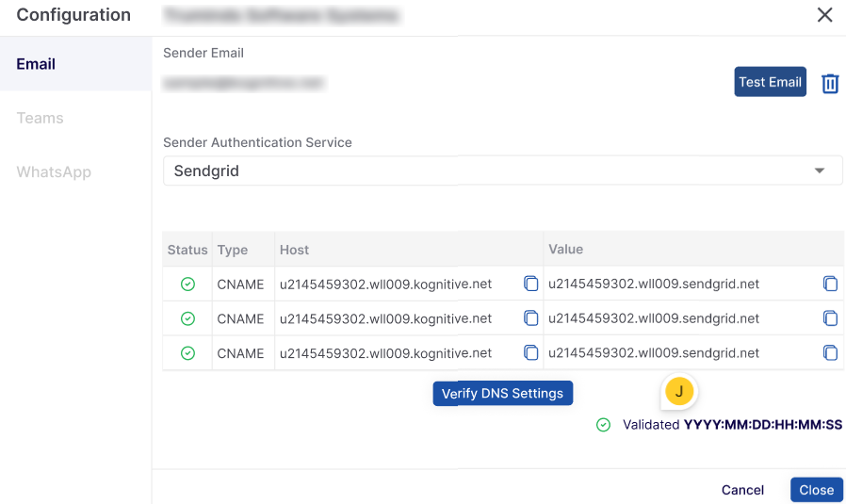846x504 pixels.
Task: Click the blue Close button
Action: point(816,490)
